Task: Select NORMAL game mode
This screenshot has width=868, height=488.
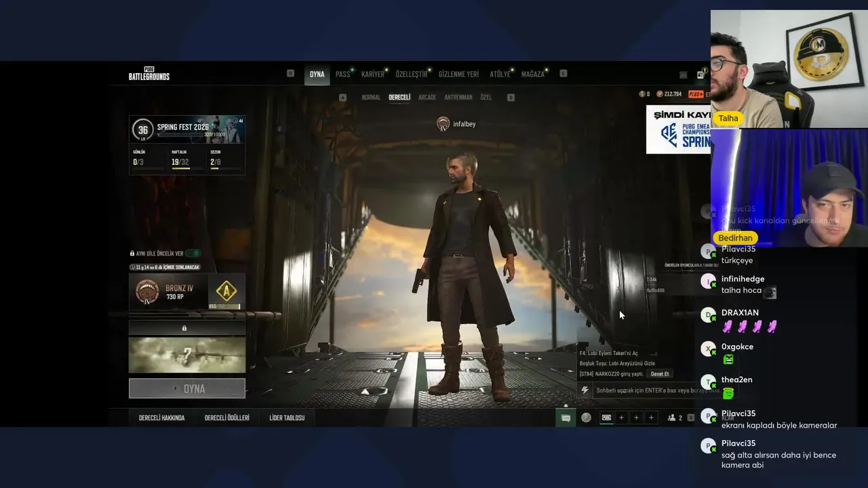Action: pos(371,98)
